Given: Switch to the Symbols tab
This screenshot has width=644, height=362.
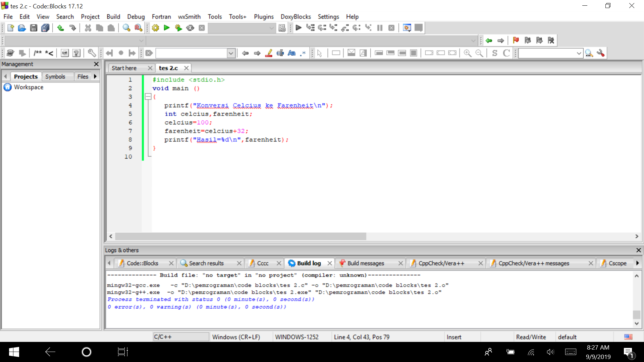Looking at the screenshot, I should 55,76.
